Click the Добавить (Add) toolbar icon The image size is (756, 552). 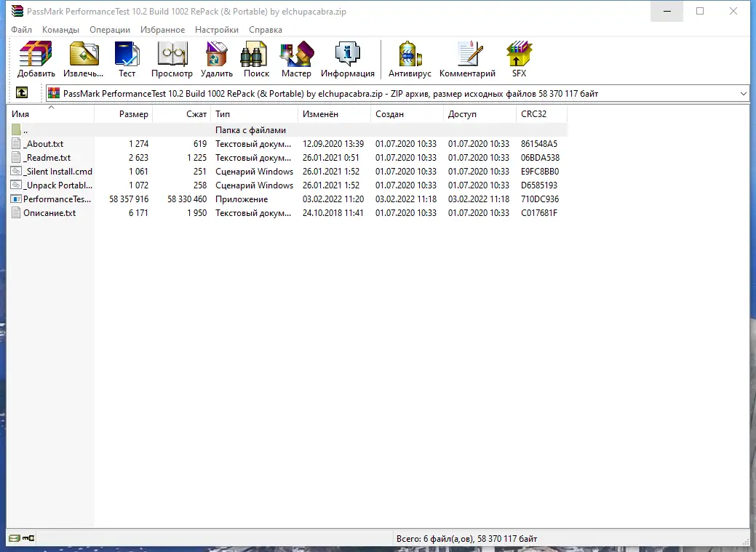tap(35, 58)
